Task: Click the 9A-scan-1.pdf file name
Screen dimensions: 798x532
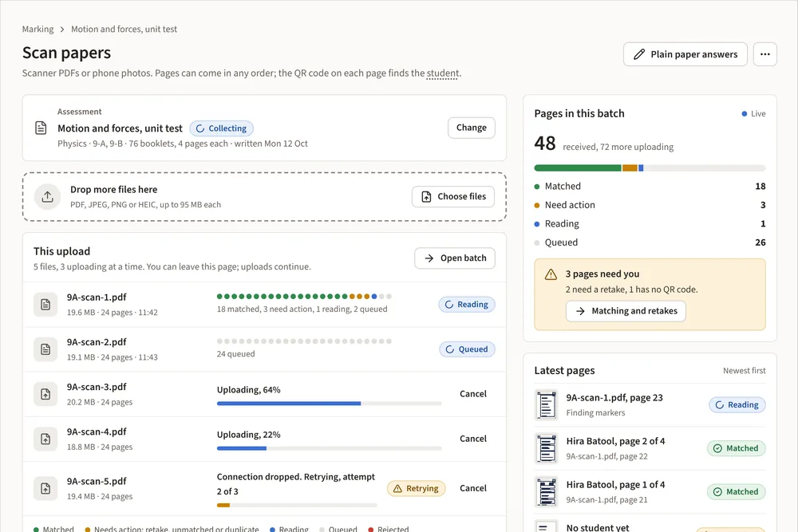Action: point(97,297)
